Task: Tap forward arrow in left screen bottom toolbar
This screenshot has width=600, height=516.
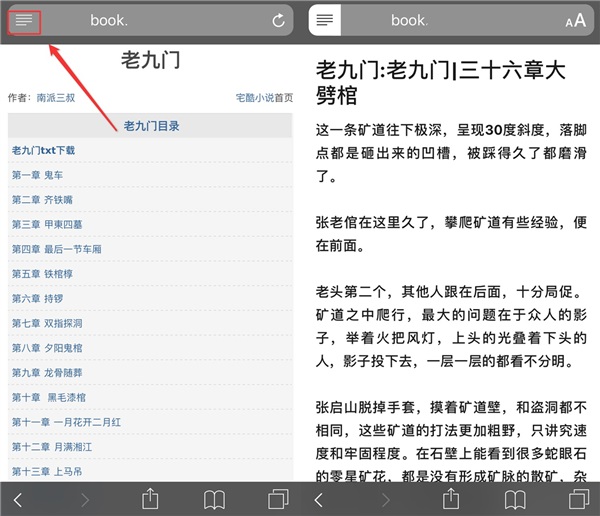Action: click(x=85, y=500)
